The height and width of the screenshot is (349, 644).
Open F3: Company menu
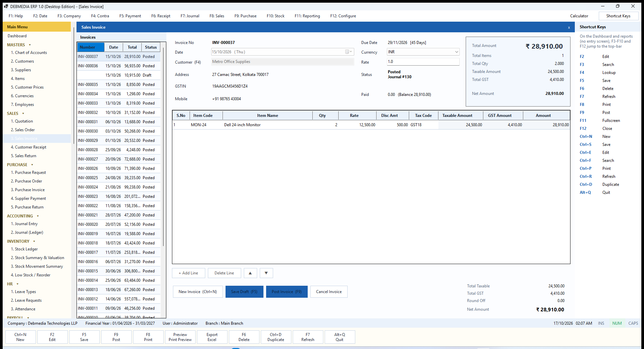69,16
